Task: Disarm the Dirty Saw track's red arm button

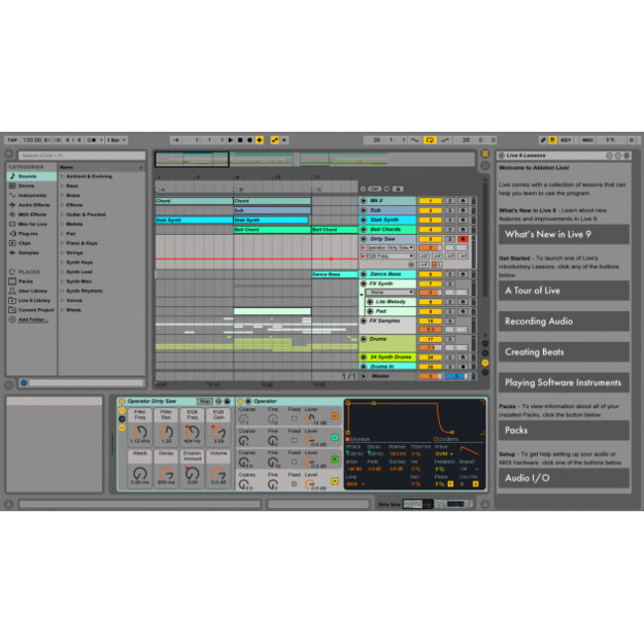Action: (463, 239)
